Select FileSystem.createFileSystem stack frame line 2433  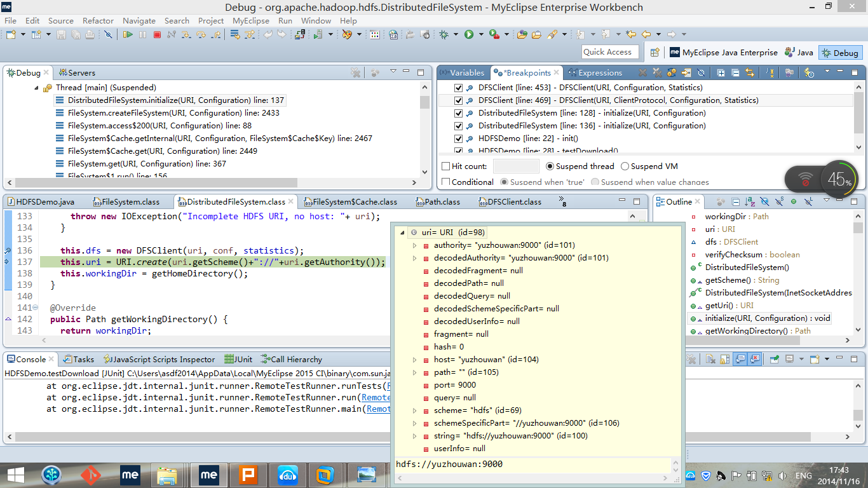(x=173, y=113)
